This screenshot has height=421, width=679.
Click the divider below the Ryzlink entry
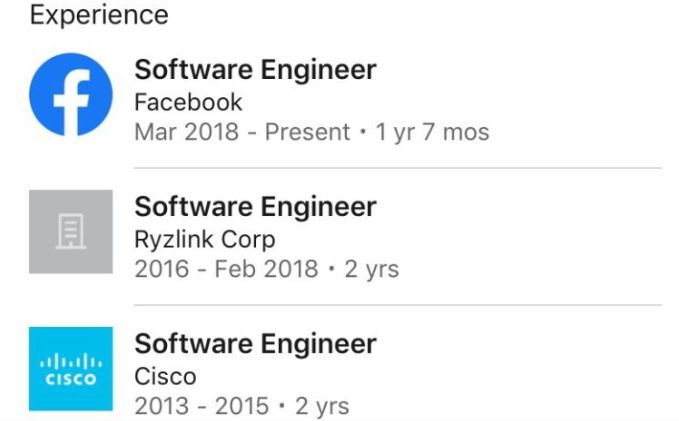[x=398, y=305]
